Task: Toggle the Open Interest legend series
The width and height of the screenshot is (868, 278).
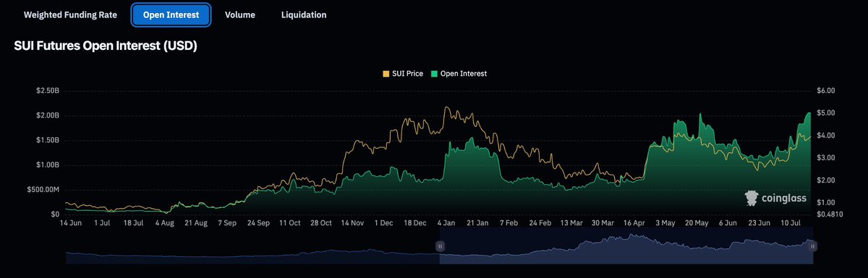Action: 459,74
